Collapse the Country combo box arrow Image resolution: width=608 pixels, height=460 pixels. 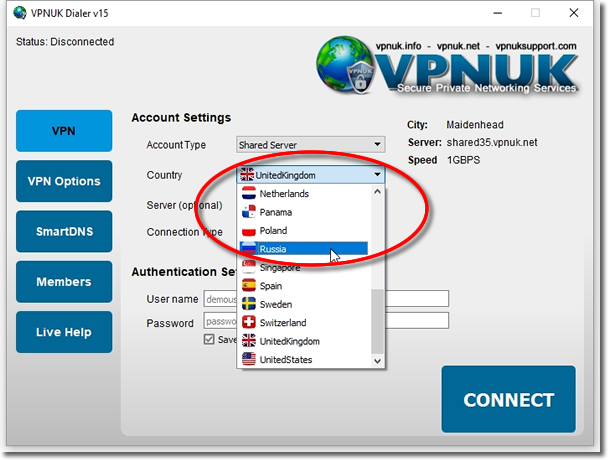tap(377, 175)
